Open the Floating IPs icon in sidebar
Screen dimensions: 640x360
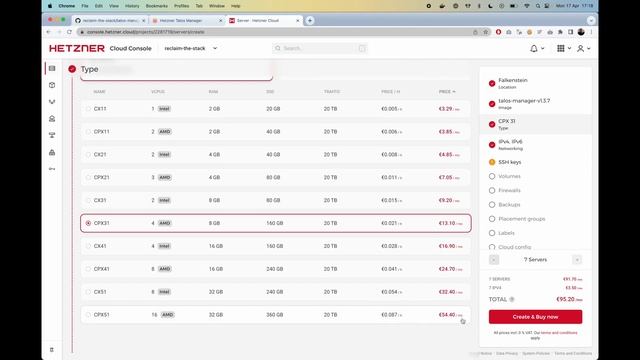(x=52, y=119)
